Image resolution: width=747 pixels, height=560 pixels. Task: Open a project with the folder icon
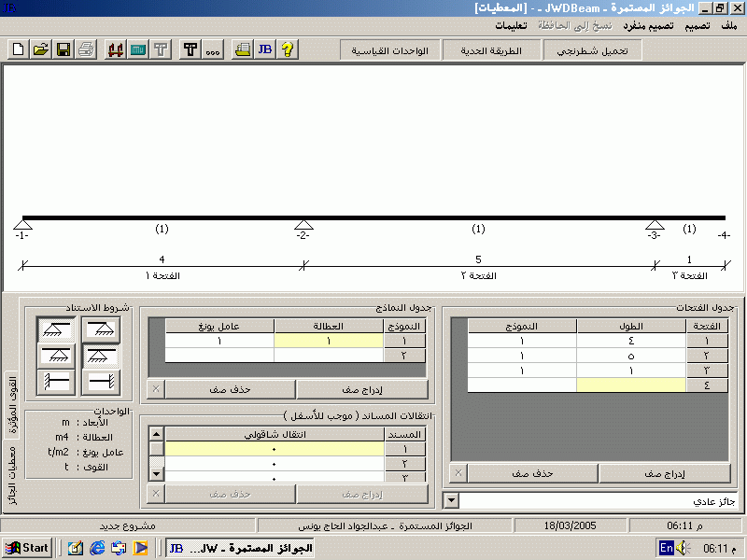40,49
